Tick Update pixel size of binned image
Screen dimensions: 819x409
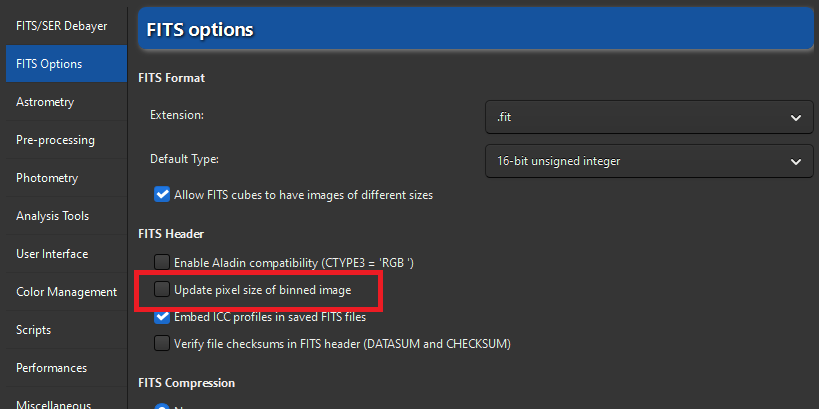coord(162,290)
